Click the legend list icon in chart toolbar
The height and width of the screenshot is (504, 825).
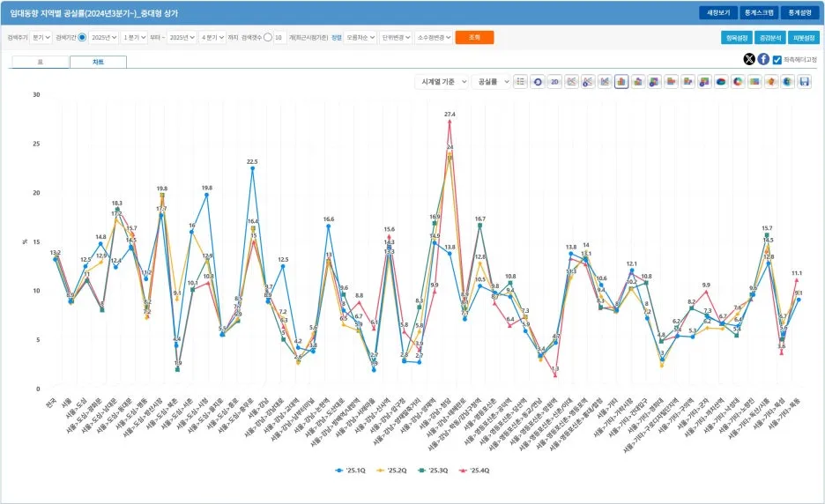[520, 82]
